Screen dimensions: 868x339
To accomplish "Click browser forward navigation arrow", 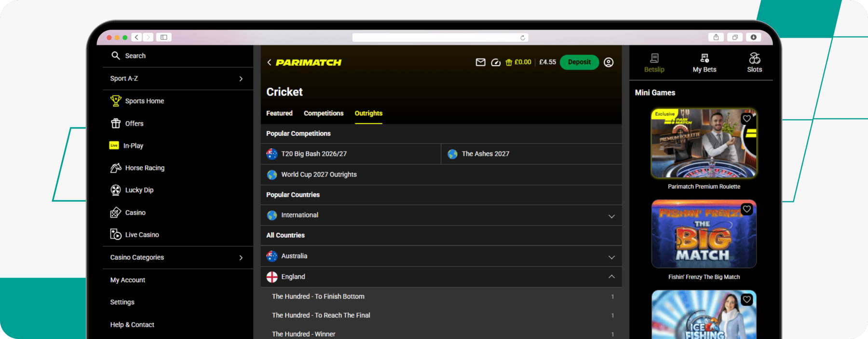I will click(148, 37).
